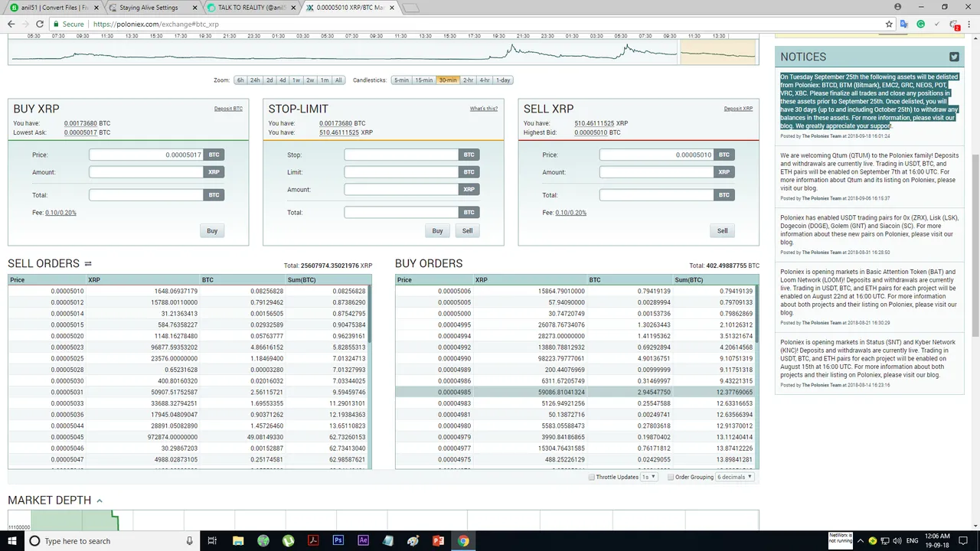Open File Explorer from the taskbar
Image resolution: width=980 pixels, height=551 pixels.
pyautogui.click(x=237, y=541)
